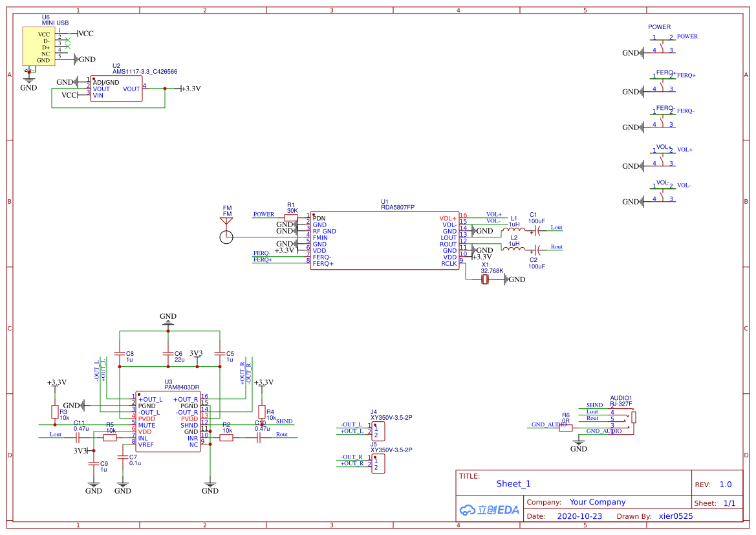Select the R1 30K resistor
This screenshot has height=535, width=756.
(x=292, y=218)
